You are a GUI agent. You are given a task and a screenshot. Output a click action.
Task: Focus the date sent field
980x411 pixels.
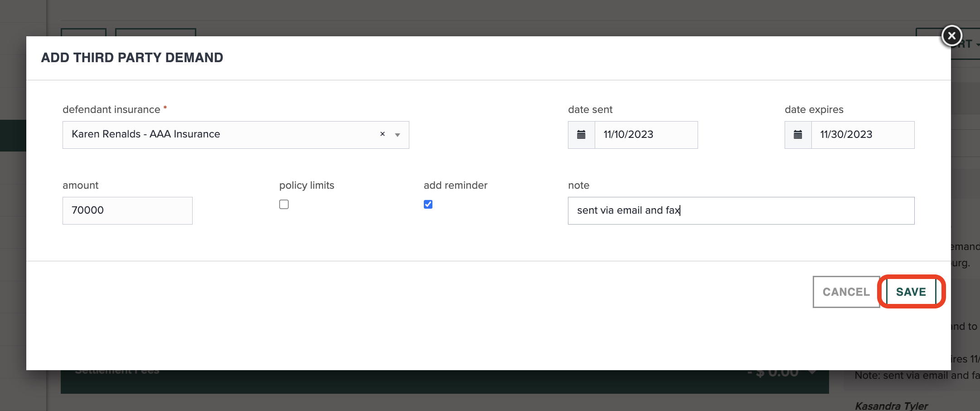click(x=646, y=135)
